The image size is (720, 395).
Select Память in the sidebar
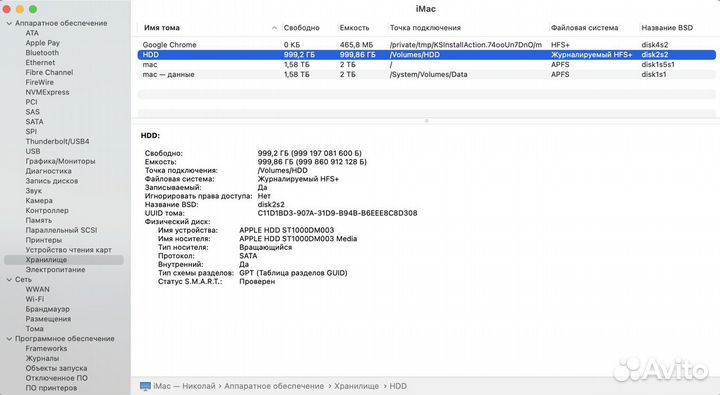[x=39, y=220]
